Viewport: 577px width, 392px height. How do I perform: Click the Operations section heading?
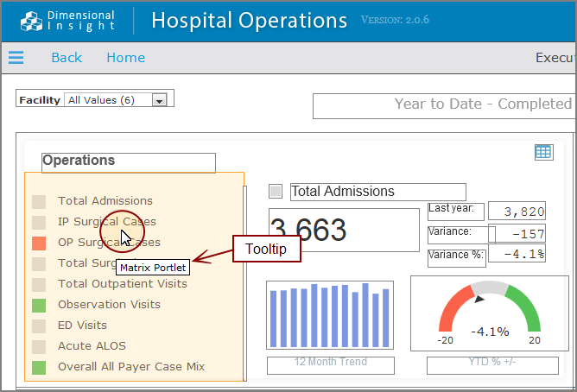tap(79, 161)
